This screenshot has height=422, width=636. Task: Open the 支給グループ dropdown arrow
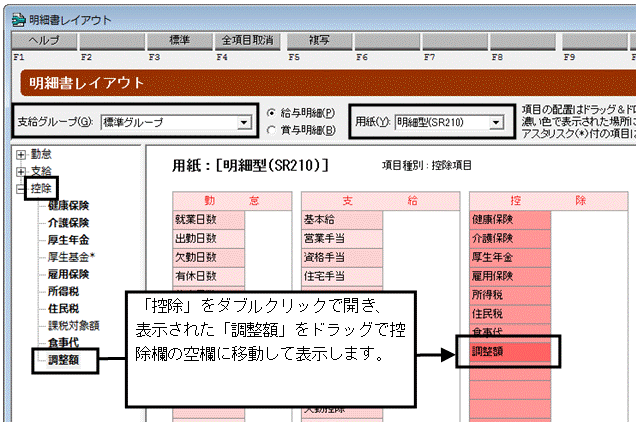pos(244,122)
